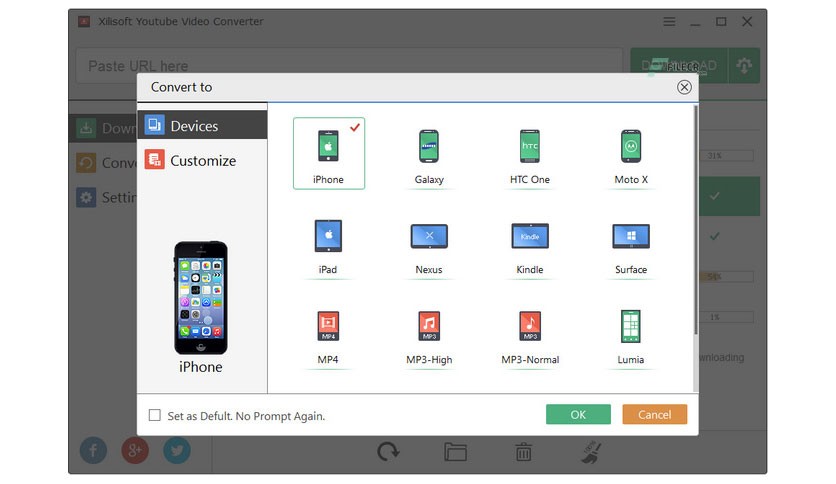
Task: Click the large iPhone preview image
Action: tap(200, 297)
